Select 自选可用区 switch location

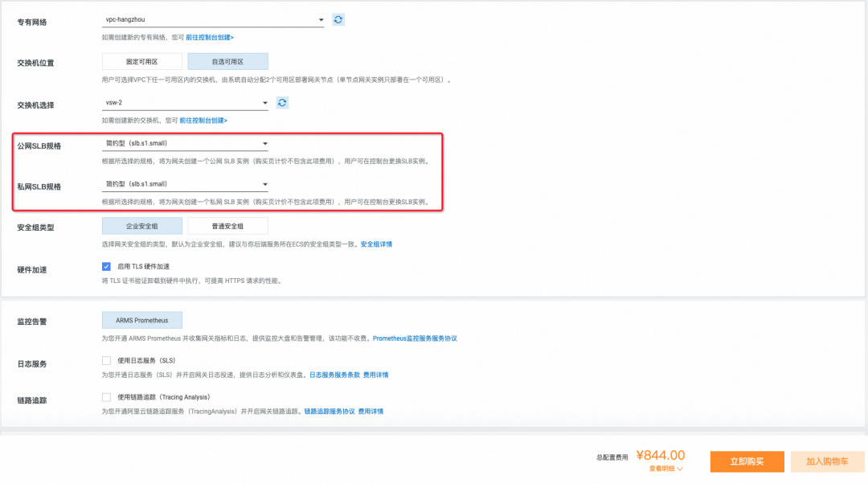point(228,61)
